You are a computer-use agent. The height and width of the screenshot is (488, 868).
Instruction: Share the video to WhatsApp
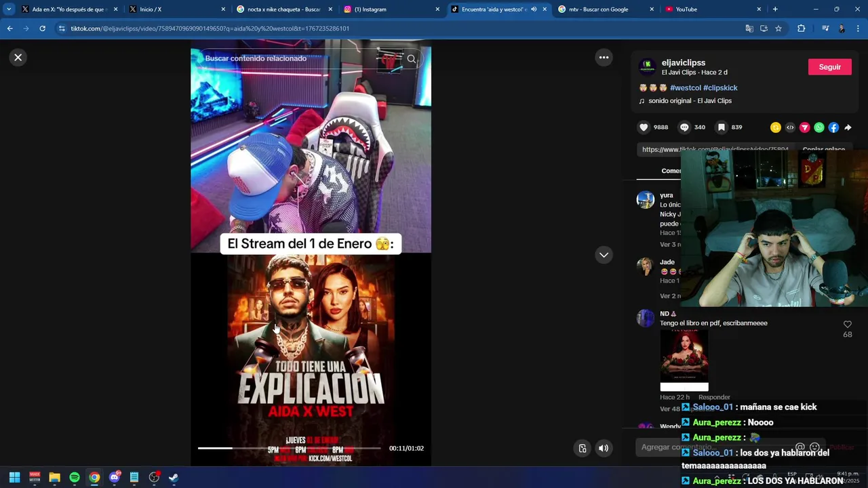(x=819, y=127)
